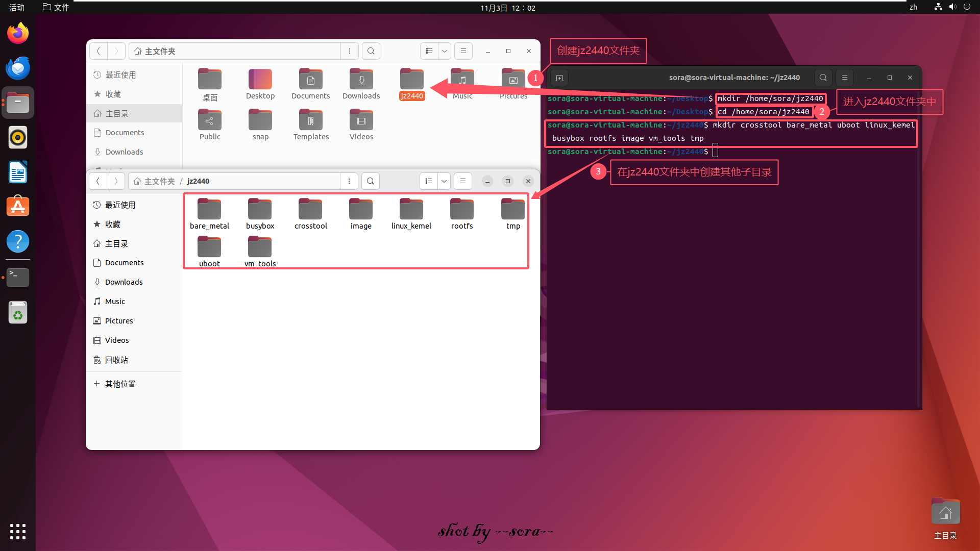Open path options menu in home window
The width and height of the screenshot is (980, 551).
[x=350, y=51]
